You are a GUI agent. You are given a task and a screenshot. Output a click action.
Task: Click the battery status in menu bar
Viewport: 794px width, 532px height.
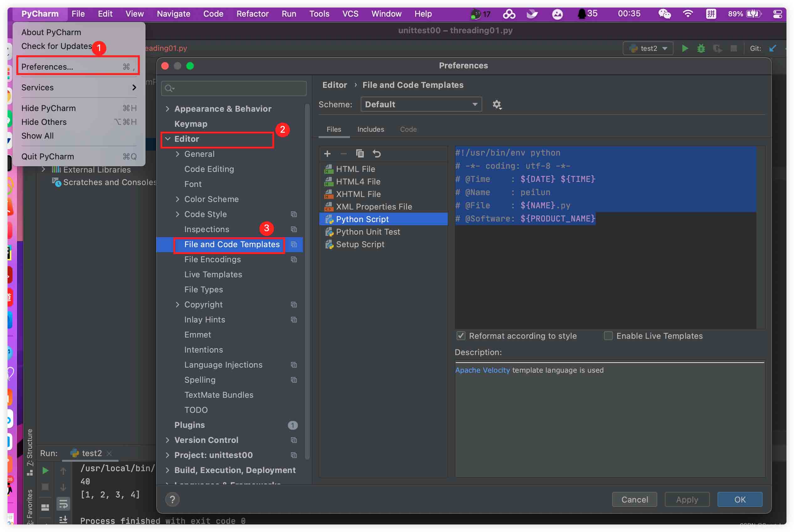point(744,14)
